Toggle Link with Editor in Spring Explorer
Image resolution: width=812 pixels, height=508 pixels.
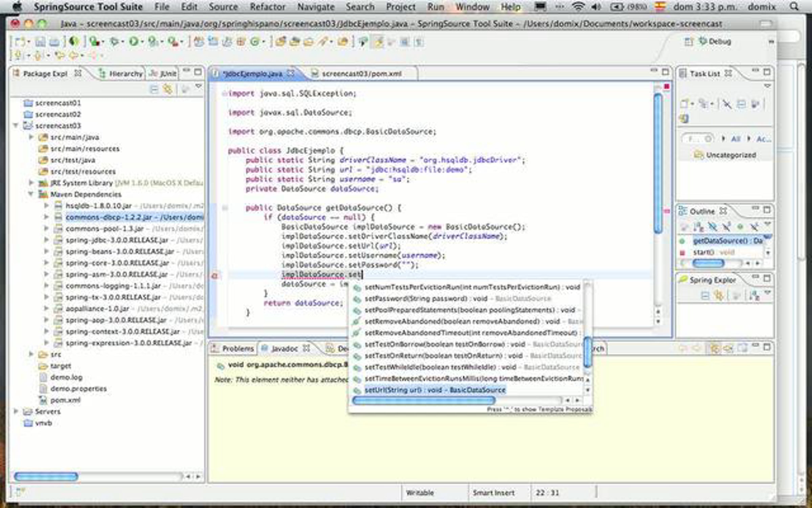[719, 296]
